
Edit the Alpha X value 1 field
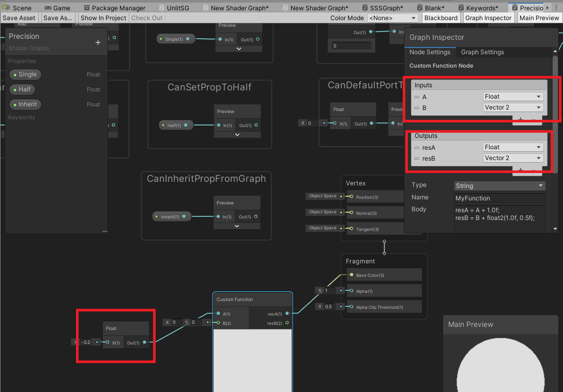pos(330,290)
